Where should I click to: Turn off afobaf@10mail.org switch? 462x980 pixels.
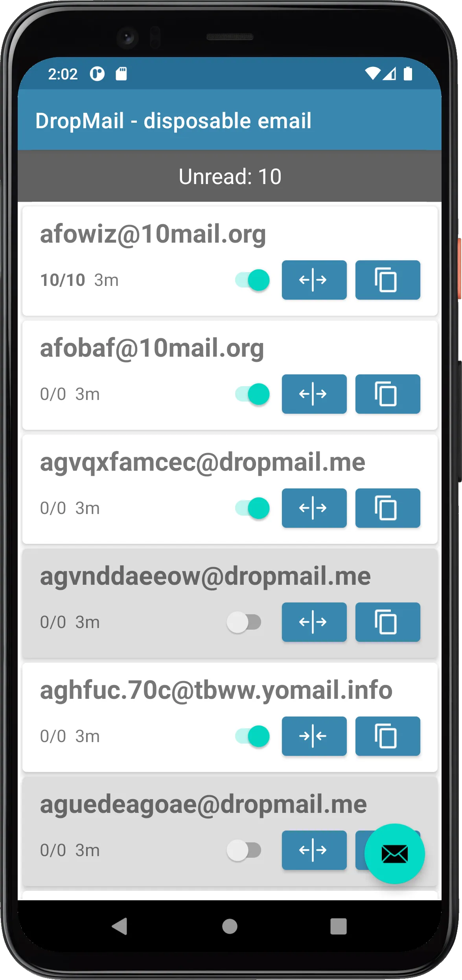(x=252, y=394)
